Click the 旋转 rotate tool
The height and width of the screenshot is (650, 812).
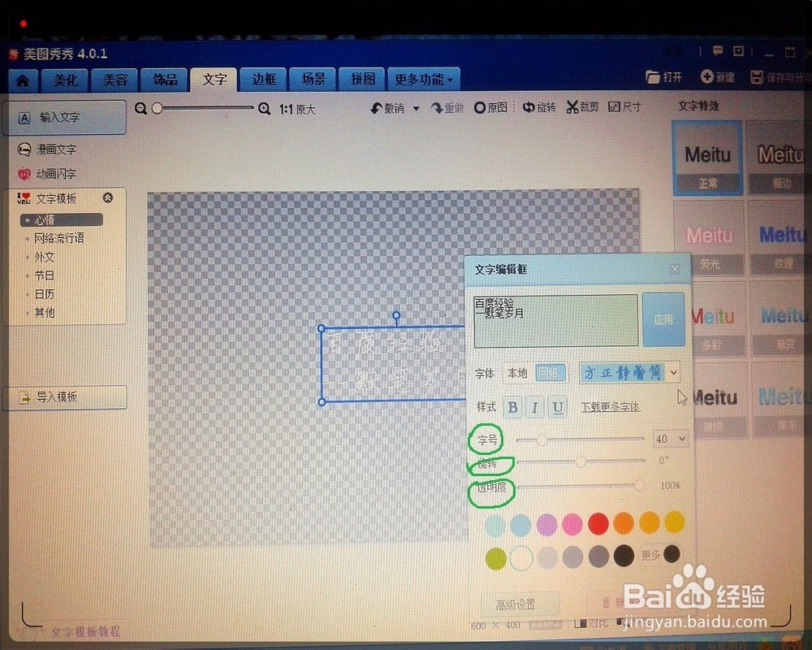point(538,107)
